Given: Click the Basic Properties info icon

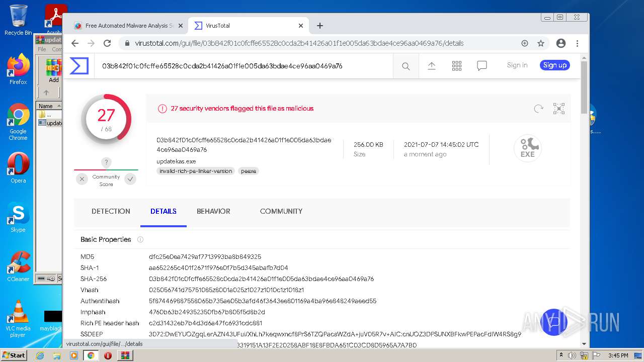Looking at the screenshot, I should (x=140, y=239).
